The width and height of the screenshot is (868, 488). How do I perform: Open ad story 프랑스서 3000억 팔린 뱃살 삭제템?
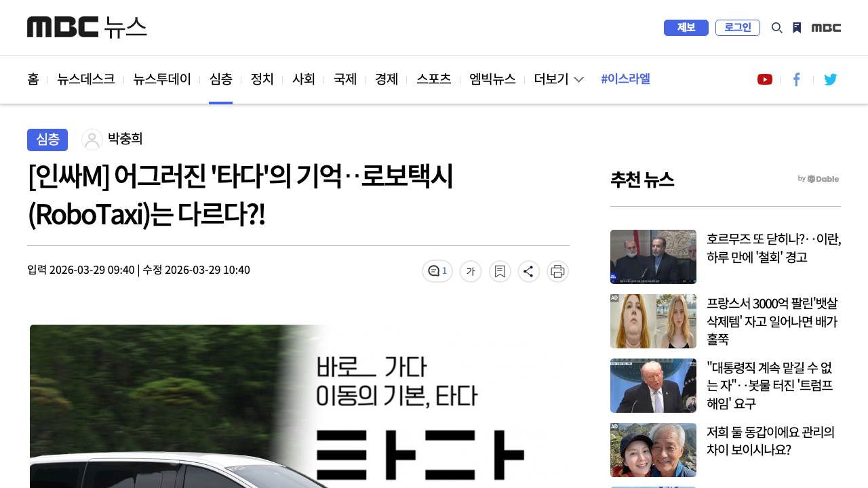[772, 321]
